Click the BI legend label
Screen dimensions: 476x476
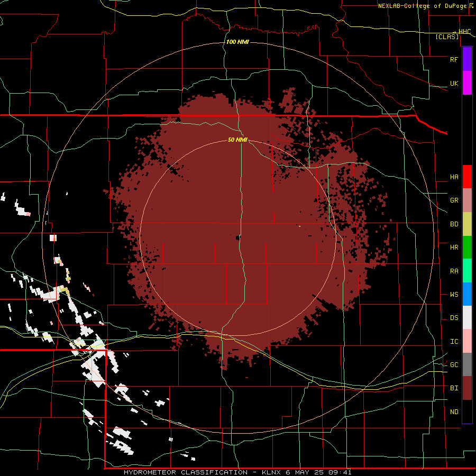pyautogui.click(x=454, y=388)
